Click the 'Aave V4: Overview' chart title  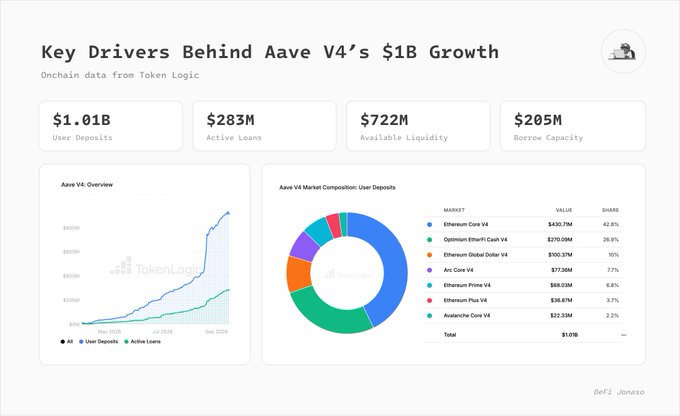(87, 185)
